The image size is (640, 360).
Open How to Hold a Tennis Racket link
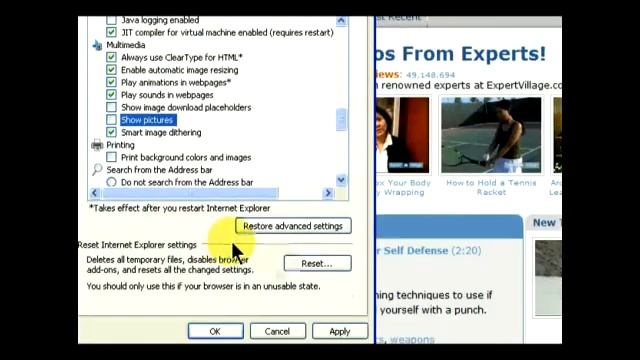click(x=491, y=187)
